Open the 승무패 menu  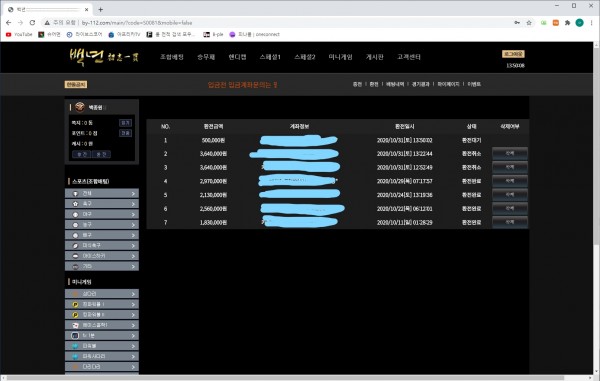tap(206, 57)
